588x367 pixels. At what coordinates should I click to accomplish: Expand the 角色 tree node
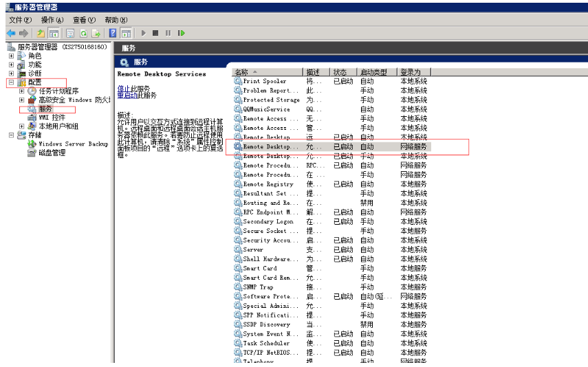12,56
